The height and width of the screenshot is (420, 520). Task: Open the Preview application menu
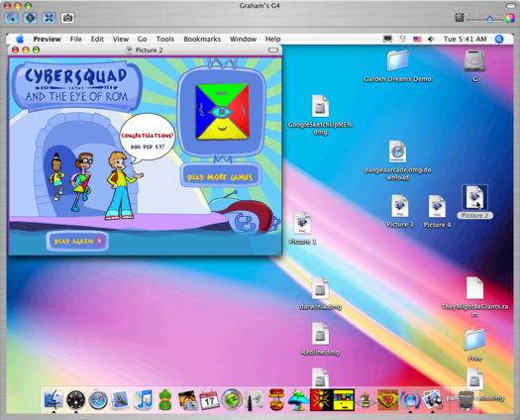[x=47, y=39]
